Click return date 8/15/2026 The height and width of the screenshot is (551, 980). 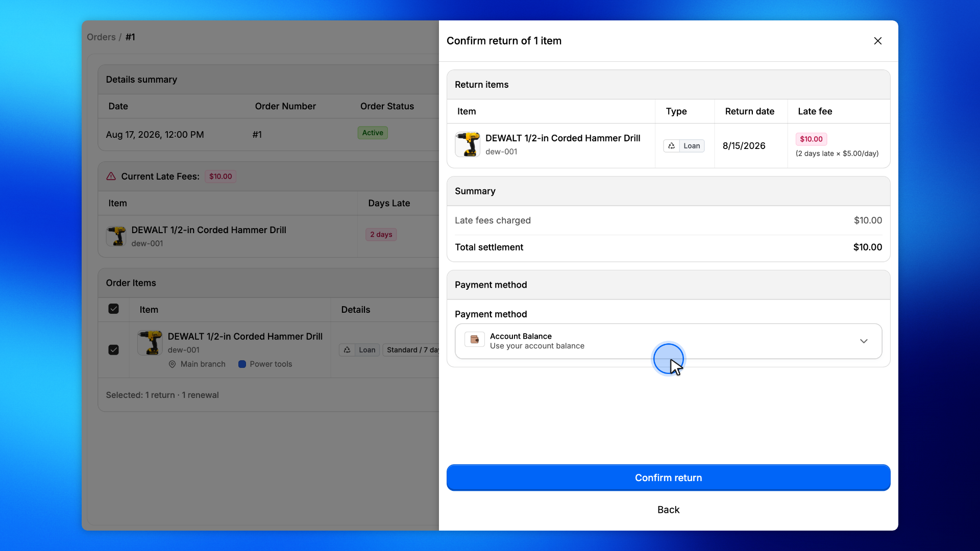coord(744,146)
